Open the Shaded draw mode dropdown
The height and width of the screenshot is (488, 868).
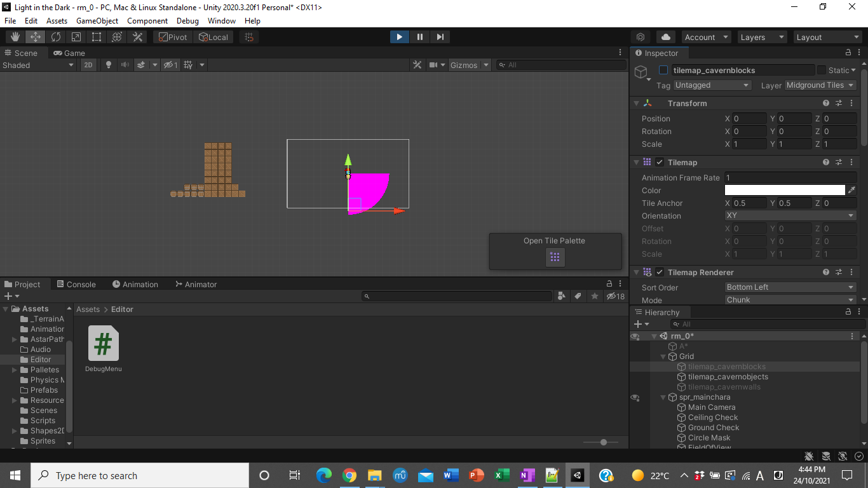coord(38,65)
